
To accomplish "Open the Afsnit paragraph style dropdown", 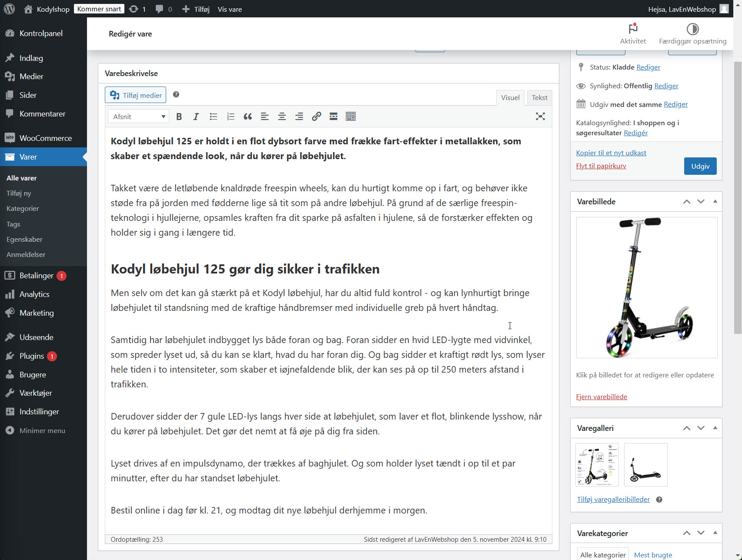I will click(x=138, y=116).
